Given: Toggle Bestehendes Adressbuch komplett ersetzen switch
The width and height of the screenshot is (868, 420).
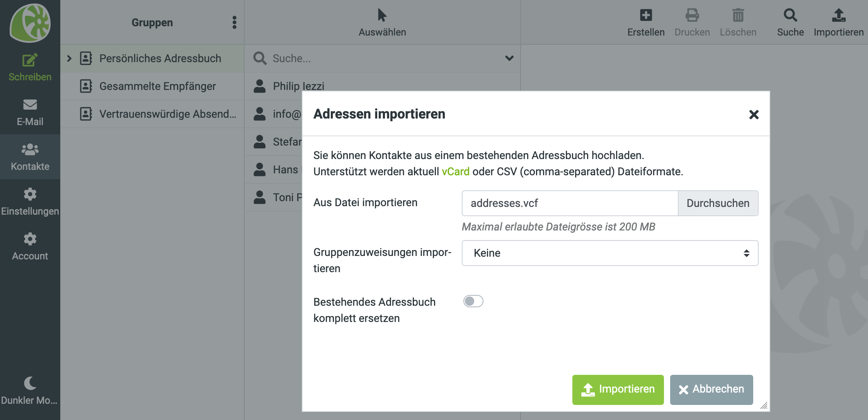Looking at the screenshot, I should click(x=473, y=301).
